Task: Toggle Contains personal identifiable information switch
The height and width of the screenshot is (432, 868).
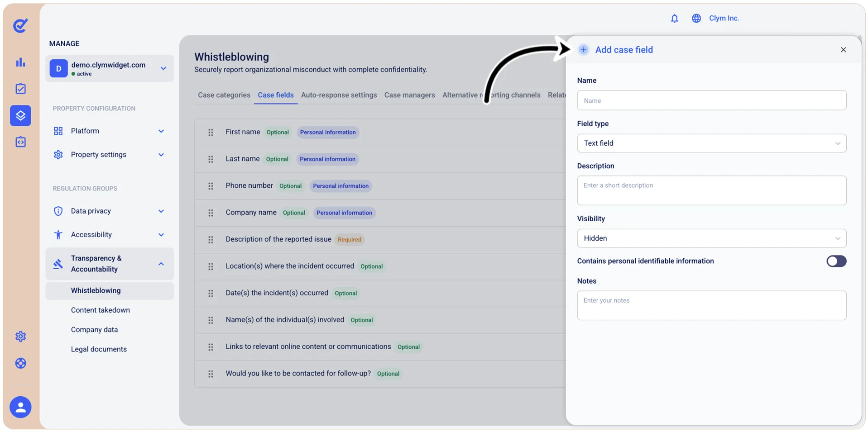Action: pyautogui.click(x=836, y=261)
